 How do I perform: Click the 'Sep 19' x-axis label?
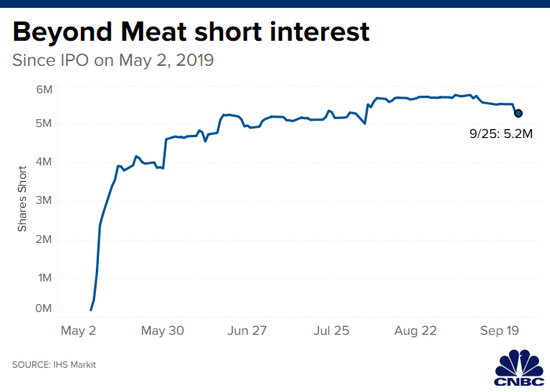[x=499, y=330]
